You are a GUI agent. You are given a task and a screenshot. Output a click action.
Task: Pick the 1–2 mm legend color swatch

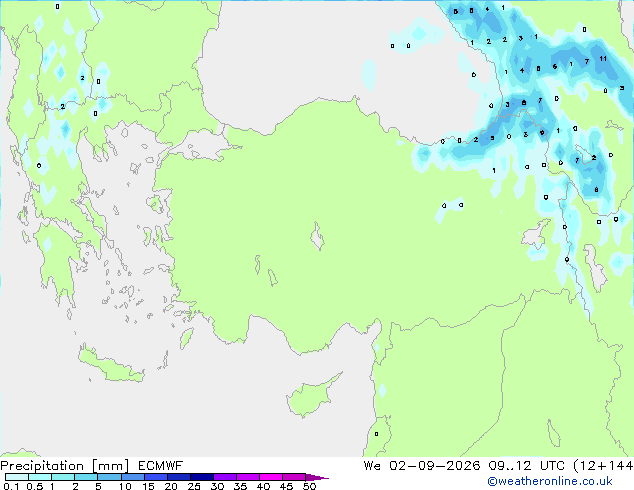pos(63,477)
